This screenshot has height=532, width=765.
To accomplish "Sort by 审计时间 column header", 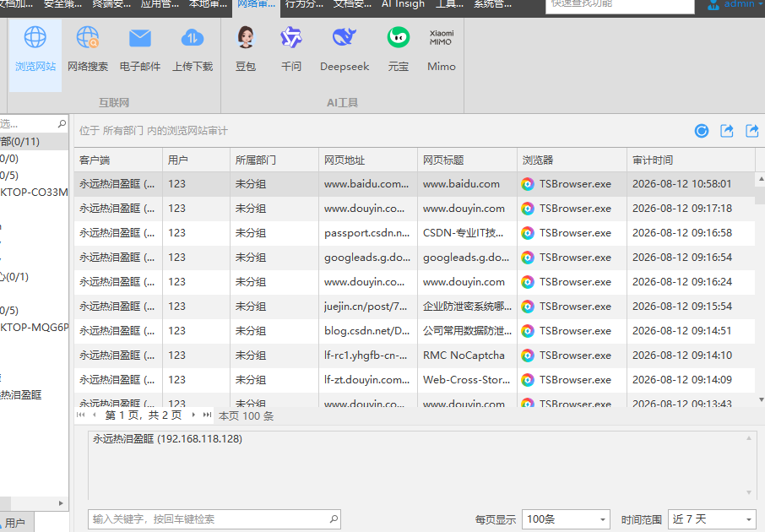I will tap(691, 160).
